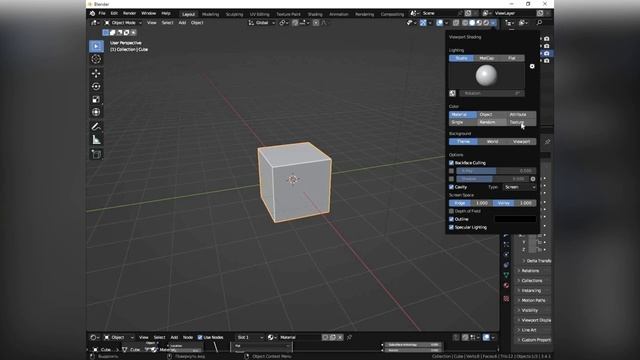This screenshot has width=640, height=360.
Task: Click the studio light sphere preview
Action: click(487, 76)
